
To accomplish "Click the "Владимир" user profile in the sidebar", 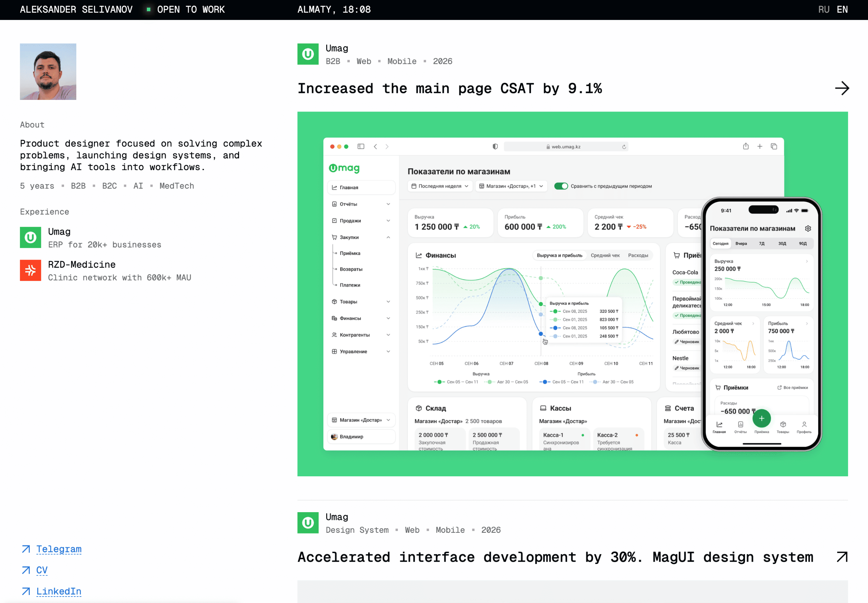I will point(361,437).
